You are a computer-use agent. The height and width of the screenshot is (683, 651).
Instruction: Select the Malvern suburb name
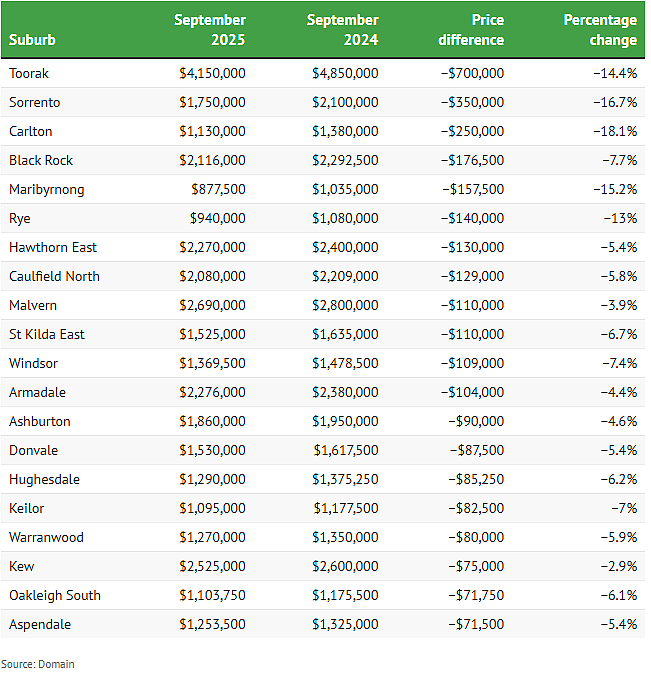33,305
